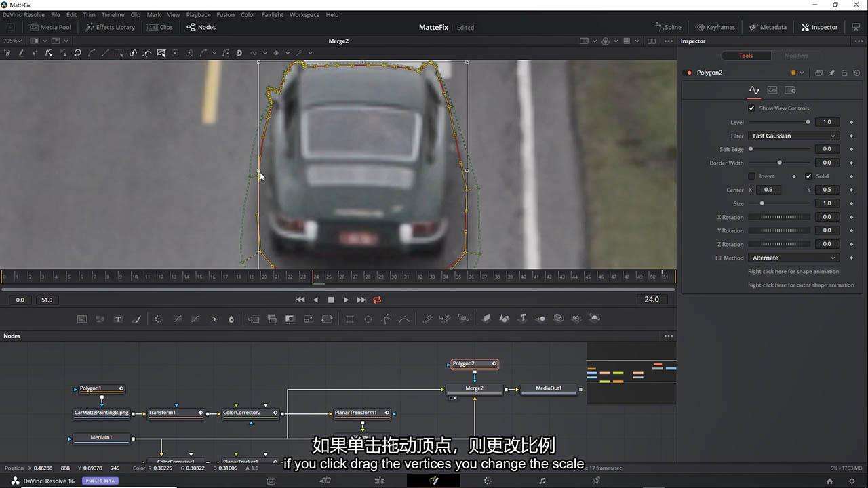The image size is (868, 488).
Task: Open Image tab icon in Inspector
Action: coord(772,90)
